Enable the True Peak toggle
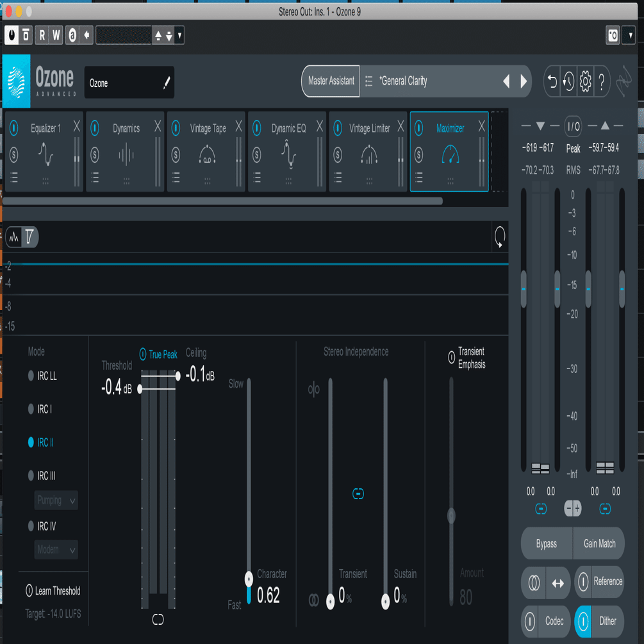 click(x=142, y=354)
